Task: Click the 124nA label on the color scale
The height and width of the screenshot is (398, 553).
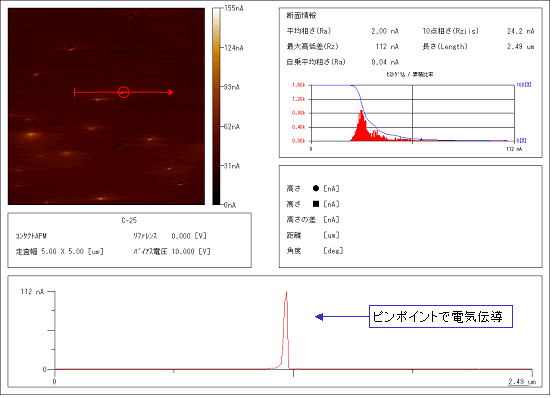Action: coord(233,48)
